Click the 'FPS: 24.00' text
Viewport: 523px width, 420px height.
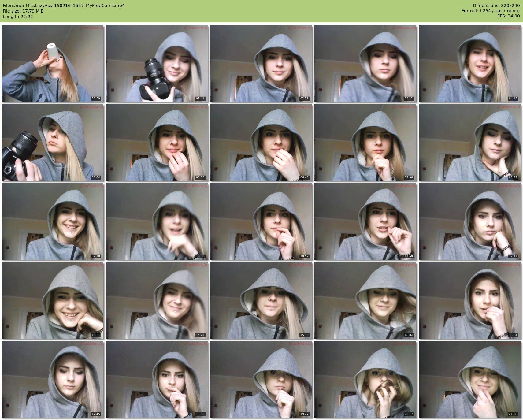(x=508, y=17)
